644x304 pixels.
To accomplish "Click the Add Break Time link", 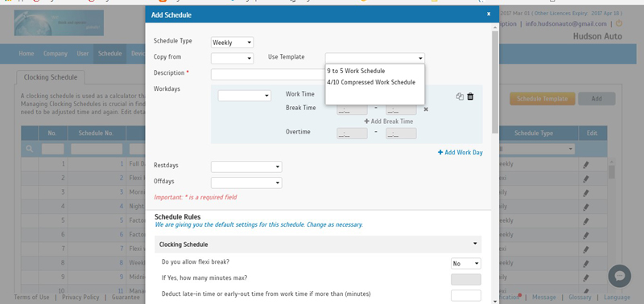I will (x=389, y=121).
